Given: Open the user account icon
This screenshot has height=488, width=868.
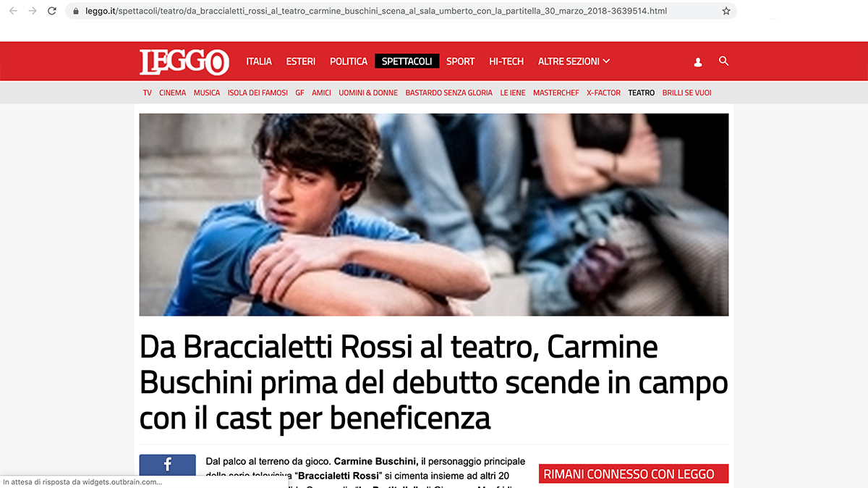Looking at the screenshot, I should pyautogui.click(x=698, y=62).
